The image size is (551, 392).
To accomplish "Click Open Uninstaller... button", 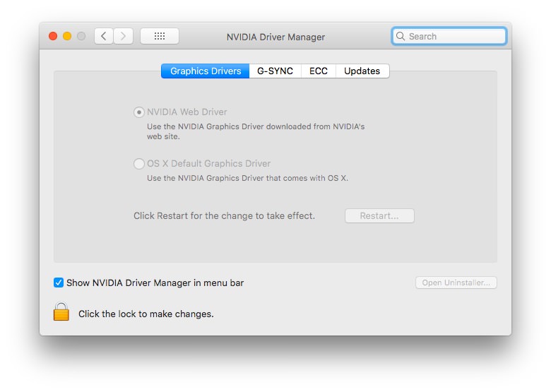I will point(456,283).
